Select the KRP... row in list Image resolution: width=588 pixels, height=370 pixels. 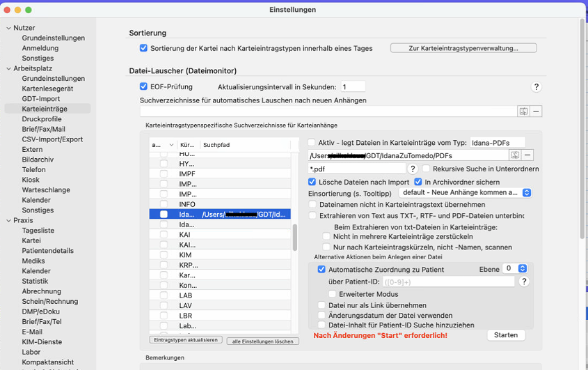pos(220,265)
